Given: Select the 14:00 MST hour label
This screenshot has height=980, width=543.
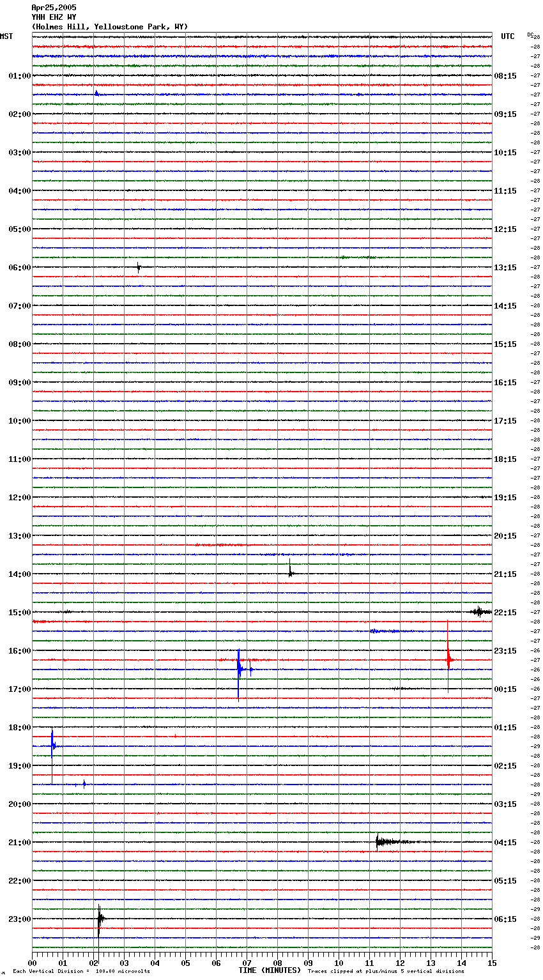Looking at the screenshot, I should point(19,574).
